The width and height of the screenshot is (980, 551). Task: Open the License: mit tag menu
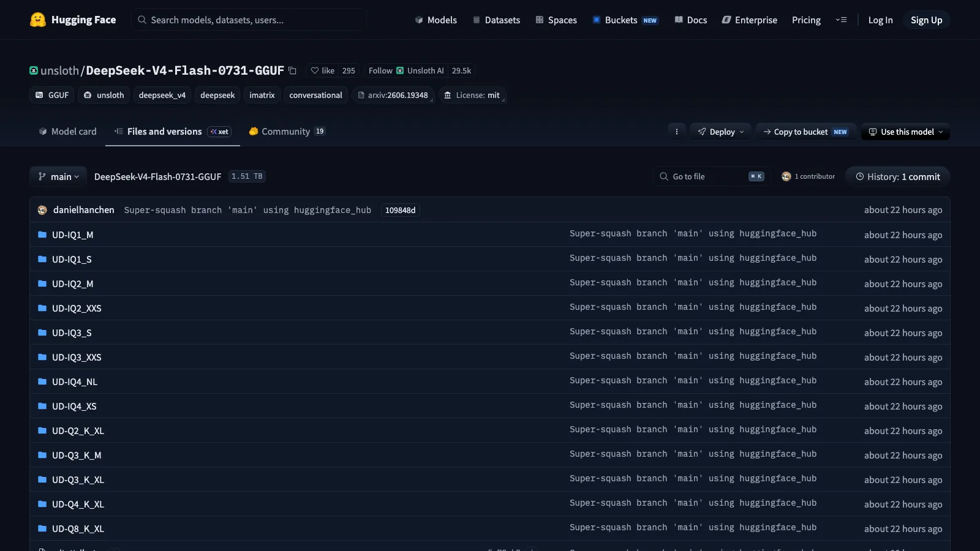(472, 95)
